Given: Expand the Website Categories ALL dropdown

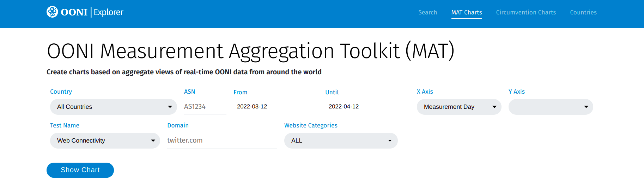Looking at the screenshot, I should [x=341, y=140].
